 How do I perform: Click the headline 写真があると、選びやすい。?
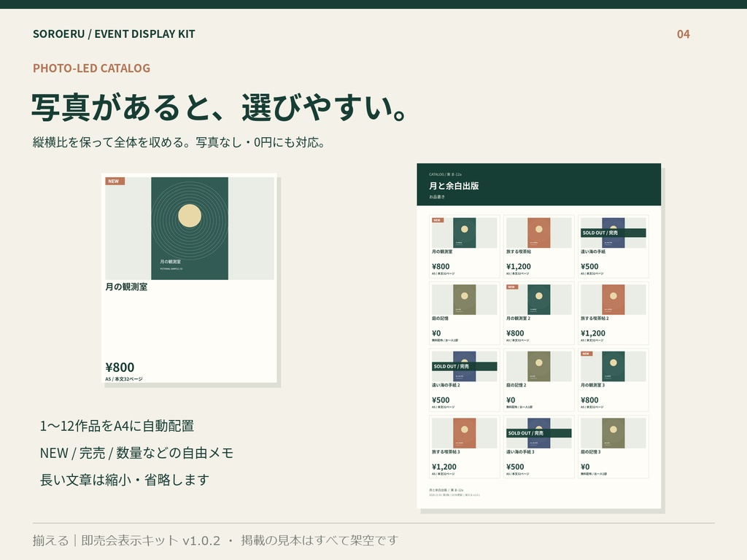pos(220,108)
